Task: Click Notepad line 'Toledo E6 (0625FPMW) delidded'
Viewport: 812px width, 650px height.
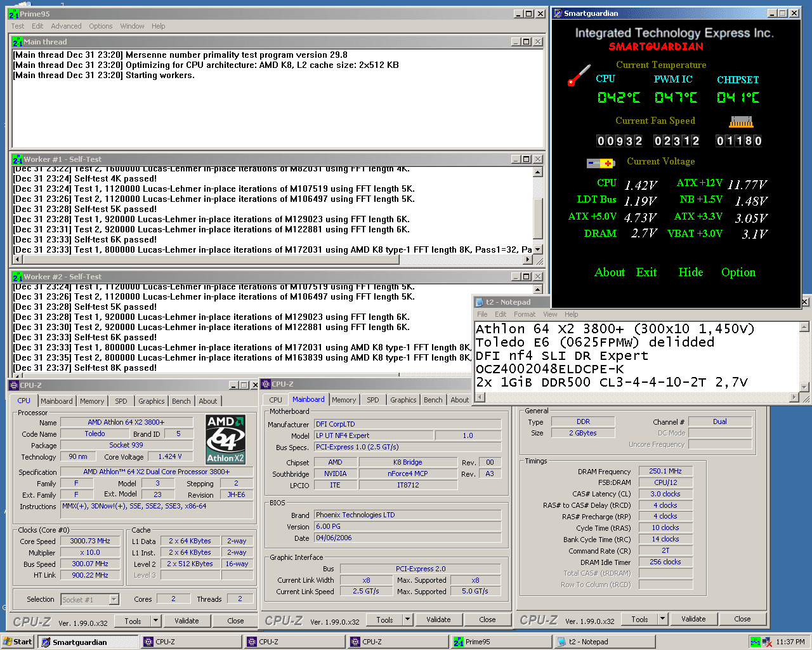Action: click(x=595, y=342)
